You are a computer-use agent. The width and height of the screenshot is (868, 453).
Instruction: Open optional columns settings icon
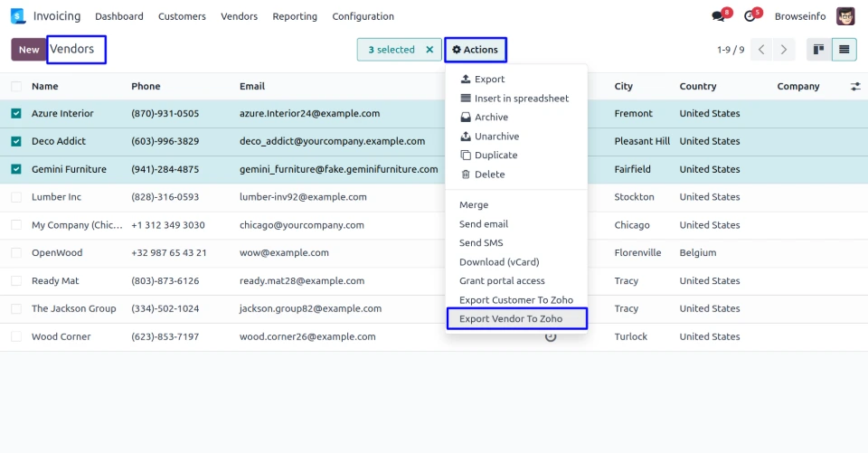[855, 87]
